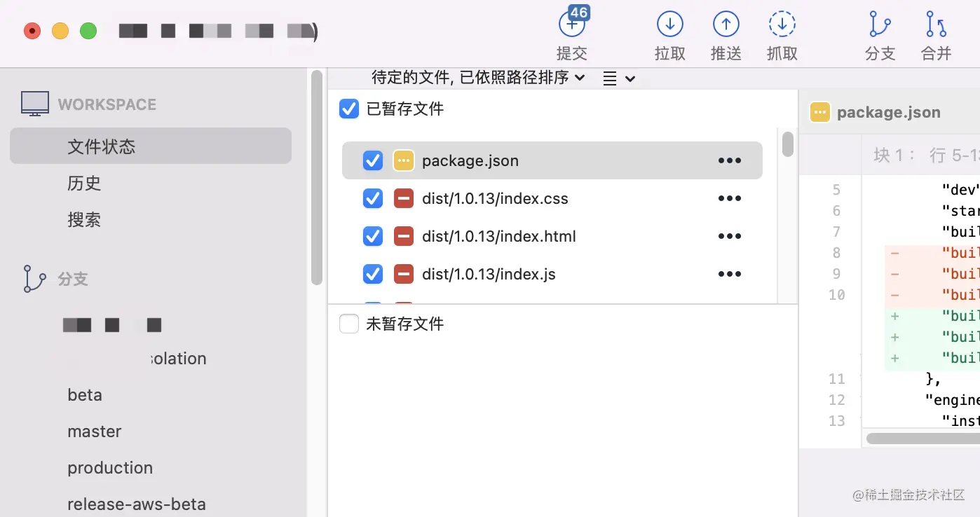Open more options for dist/1.0.13/index.html
Image resolution: width=980 pixels, height=517 pixels.
(730, 236)
